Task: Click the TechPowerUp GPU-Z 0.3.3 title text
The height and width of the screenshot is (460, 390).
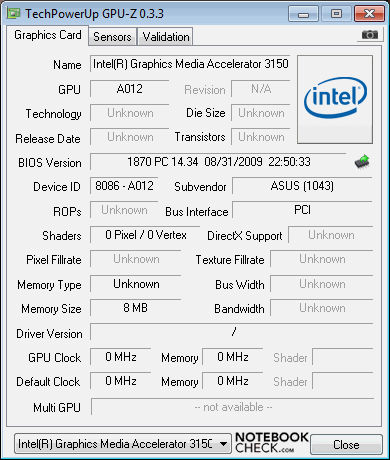Action: [x=94, y=14]
